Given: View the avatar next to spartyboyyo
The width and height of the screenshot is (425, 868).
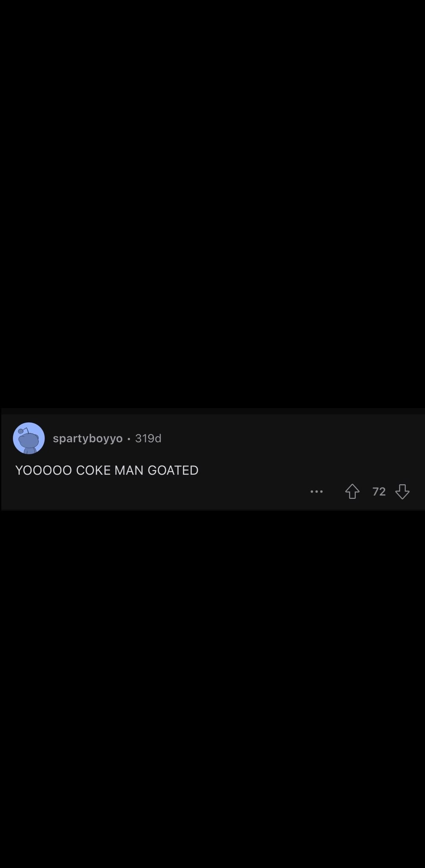Looking at the screenshot, I should (29, 438).
